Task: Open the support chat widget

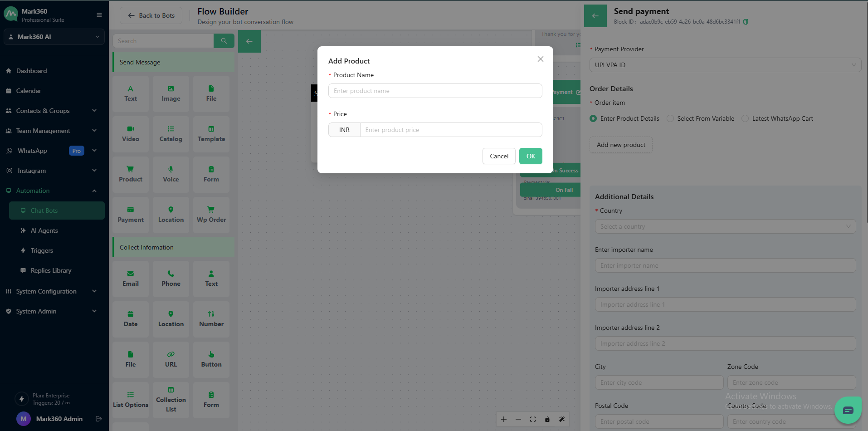Action: [x=848, y=410]
